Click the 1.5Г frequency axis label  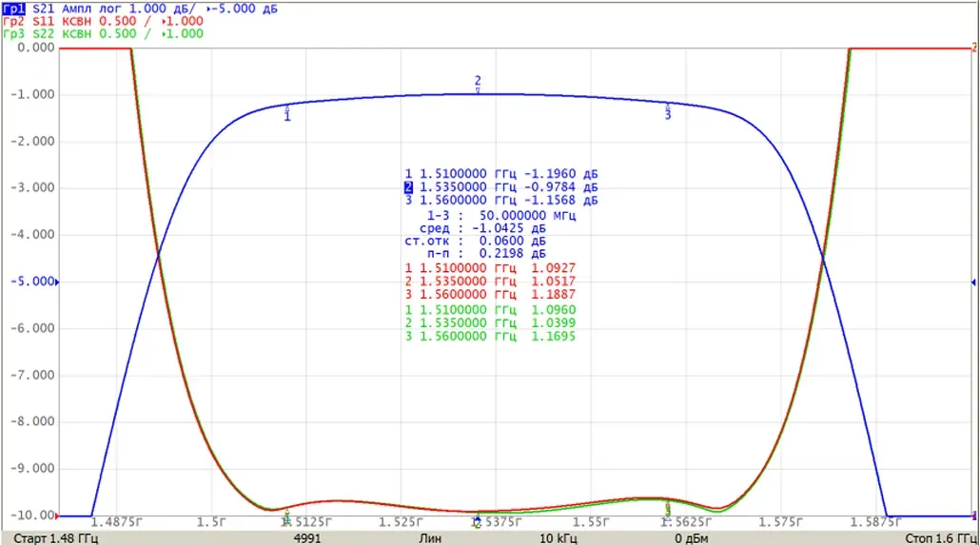click(211, 522)
